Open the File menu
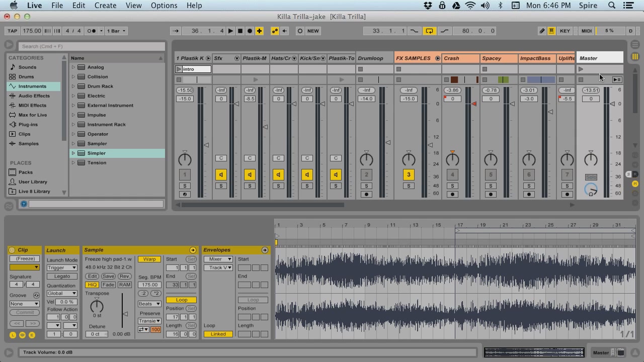This screenshot has height=362, width=644. coord(57,6)
